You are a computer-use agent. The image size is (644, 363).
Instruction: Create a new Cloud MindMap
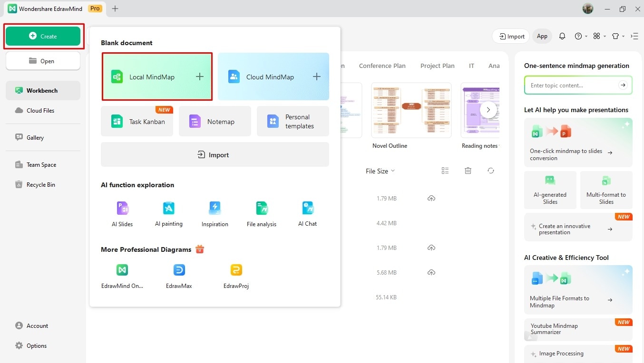(273, 76)
